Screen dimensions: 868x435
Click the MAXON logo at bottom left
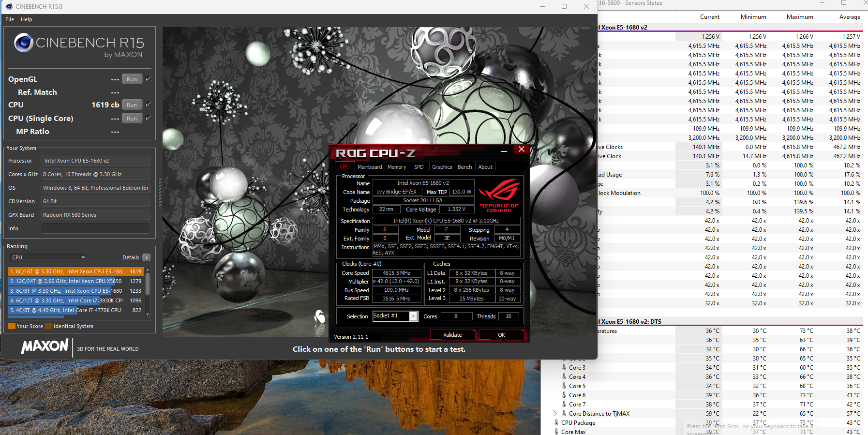coord(45,346)
